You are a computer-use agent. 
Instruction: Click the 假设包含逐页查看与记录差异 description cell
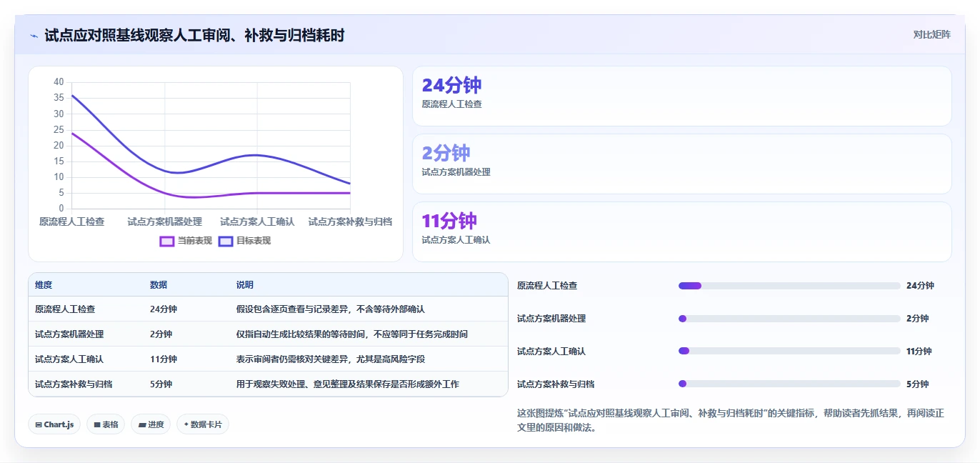tap(369, 309)
